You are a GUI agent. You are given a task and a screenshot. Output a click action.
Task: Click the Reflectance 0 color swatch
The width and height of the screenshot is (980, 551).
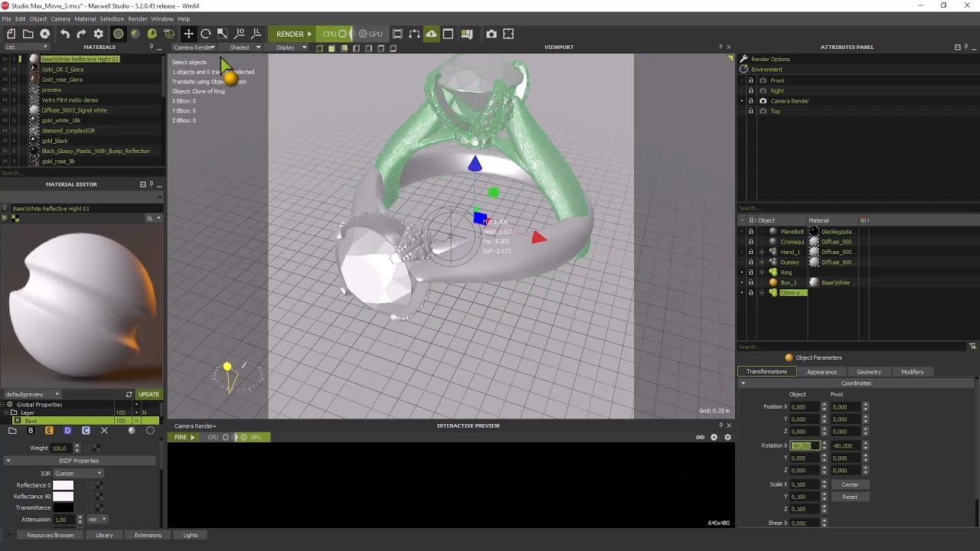pyautogui.click(x=63, y=485)
